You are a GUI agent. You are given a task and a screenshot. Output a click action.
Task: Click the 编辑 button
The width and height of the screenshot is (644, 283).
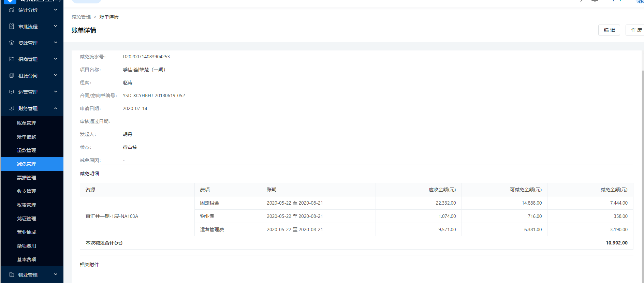tap(609, 30)
